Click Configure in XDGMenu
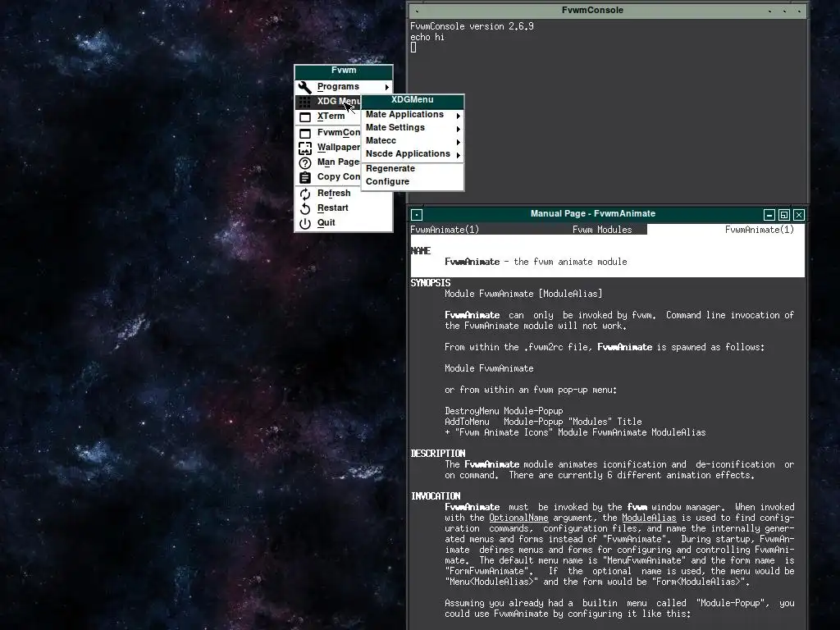 point(413,181)
